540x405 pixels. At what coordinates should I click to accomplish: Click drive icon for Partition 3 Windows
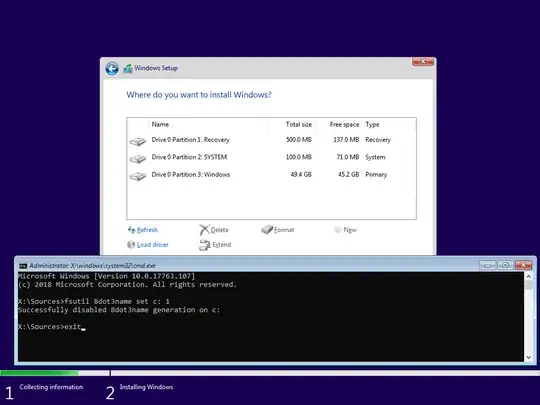coord(138,176)
